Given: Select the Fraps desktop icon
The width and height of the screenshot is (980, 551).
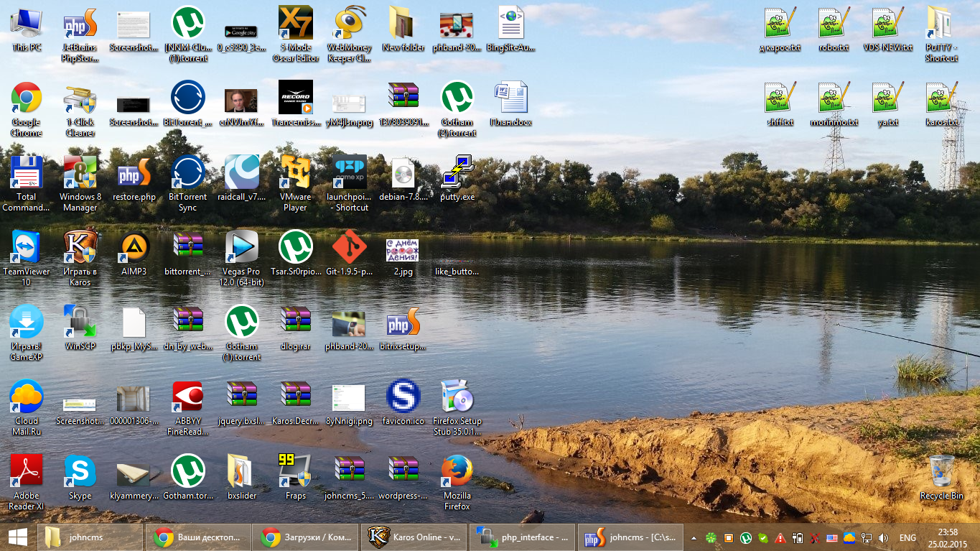Looking at the screenshot, I should point(295,472).
